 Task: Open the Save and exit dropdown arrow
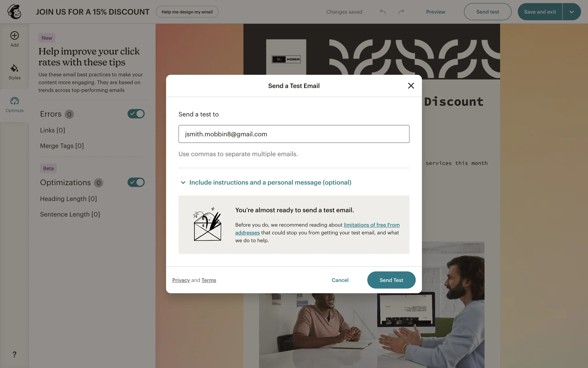571,12
